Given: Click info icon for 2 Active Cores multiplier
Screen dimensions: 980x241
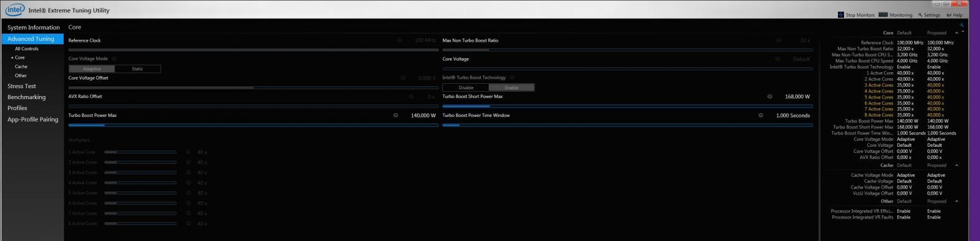Looking at the screenshot, I should (188, 163).
